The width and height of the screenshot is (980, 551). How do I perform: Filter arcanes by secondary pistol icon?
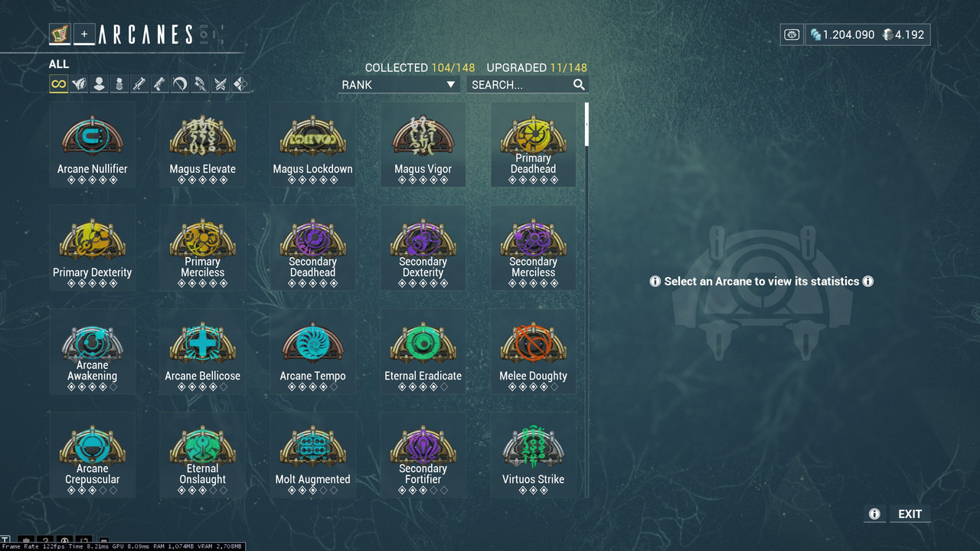pos(159,84)
